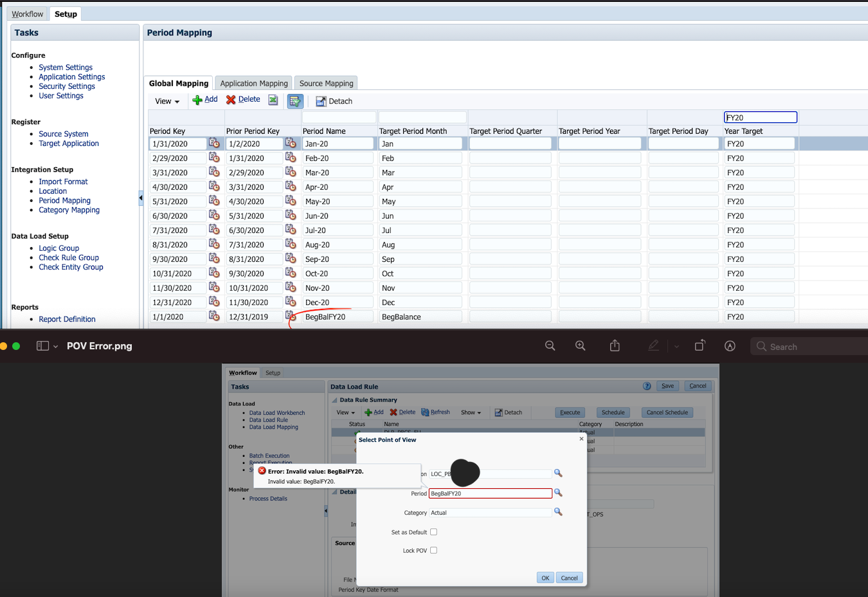The image size is (868, 597).
Task: Toggle the Query by Example filter icon
Action: click(x=295, y=100)
